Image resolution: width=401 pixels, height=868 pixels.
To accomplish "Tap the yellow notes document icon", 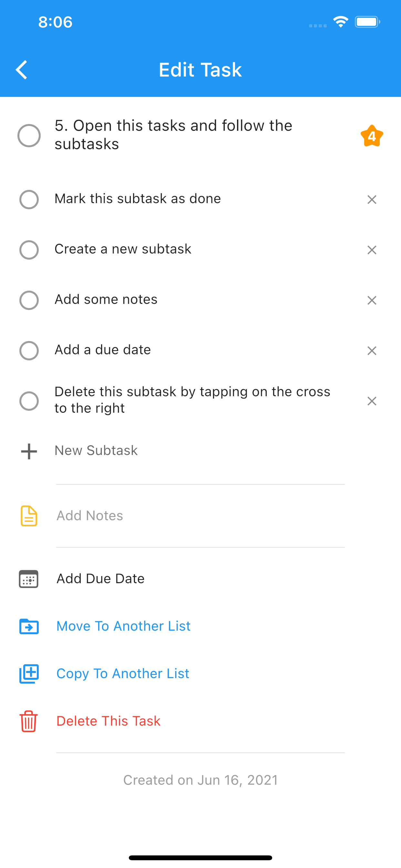I will pos(29,516).
